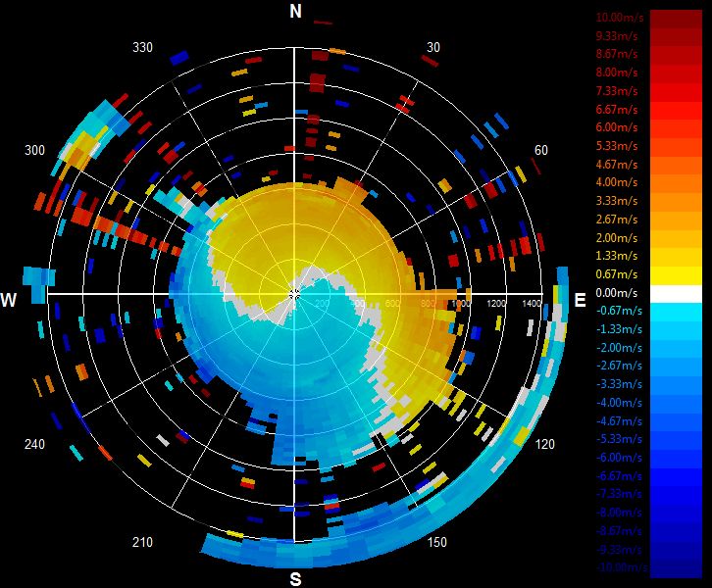Click the E compass label
The height and width of the screenshot is (588, 712).
point(580,300)
